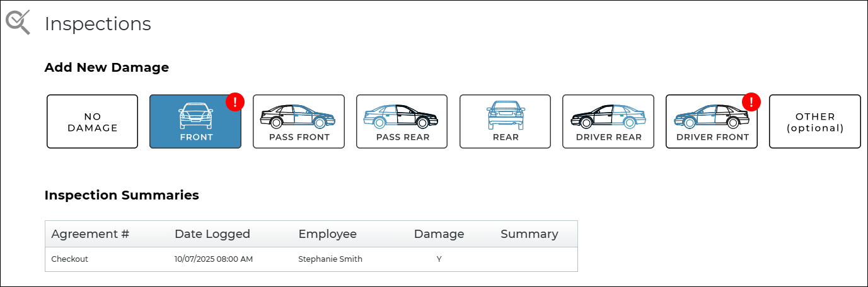
Task: Click the Inspections magnifier checkmark icon
Action: (18, 22)
